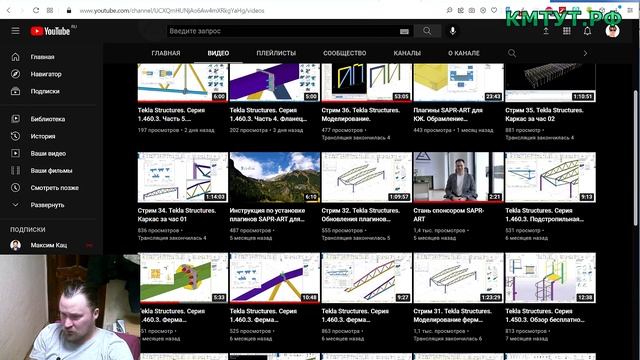Open ПЛЕЙЛИСТЫ channel tab
This screenshot has height=360, width=640.
click(276, 53)
